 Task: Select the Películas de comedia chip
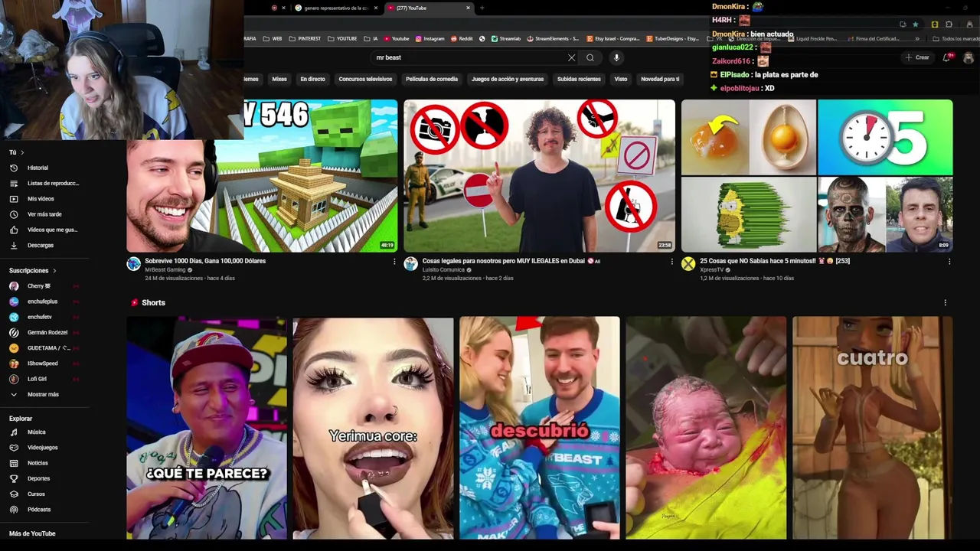[x=432, y=79]
